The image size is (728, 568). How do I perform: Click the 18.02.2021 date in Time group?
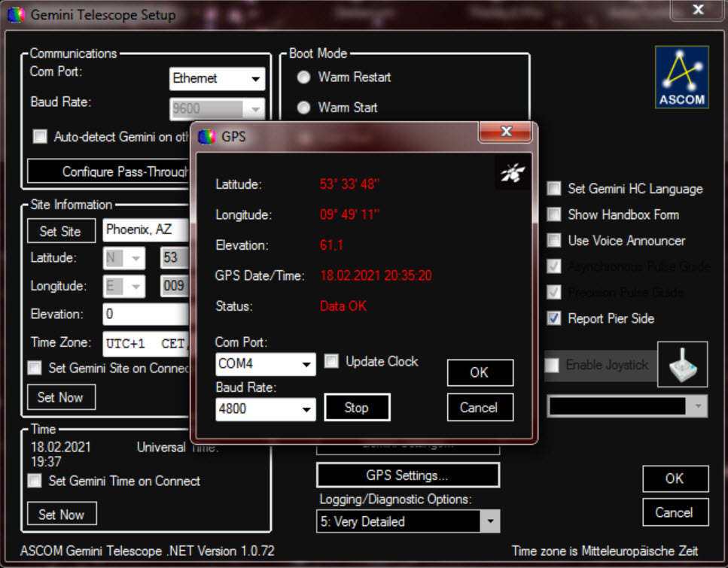[61, 447]
